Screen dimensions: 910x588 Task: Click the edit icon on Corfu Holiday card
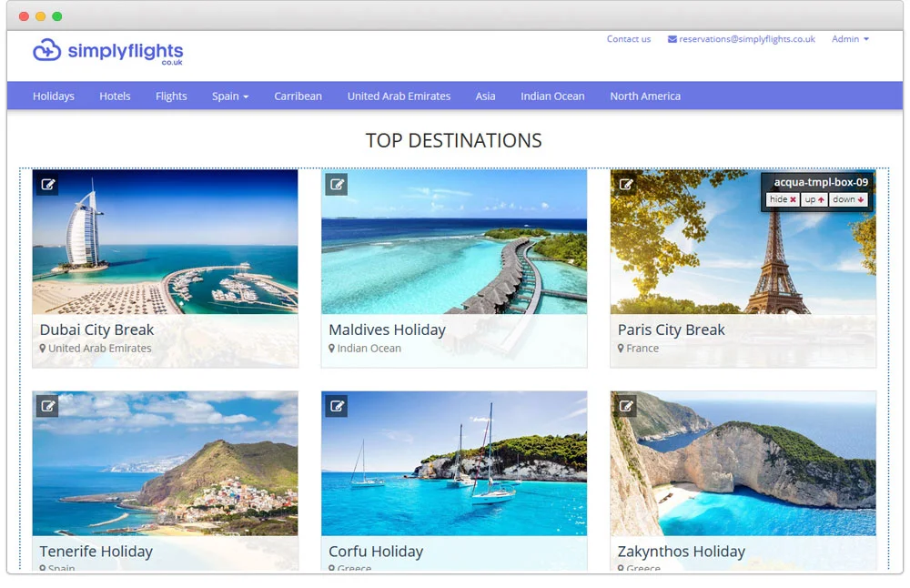[x=337, y=406]
